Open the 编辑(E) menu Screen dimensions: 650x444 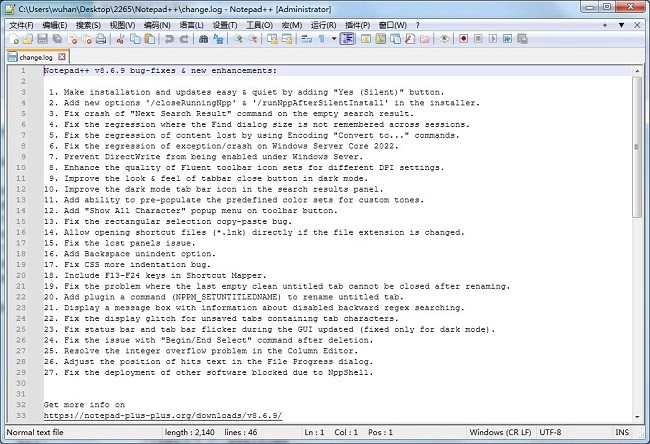[x=55, y=25]
